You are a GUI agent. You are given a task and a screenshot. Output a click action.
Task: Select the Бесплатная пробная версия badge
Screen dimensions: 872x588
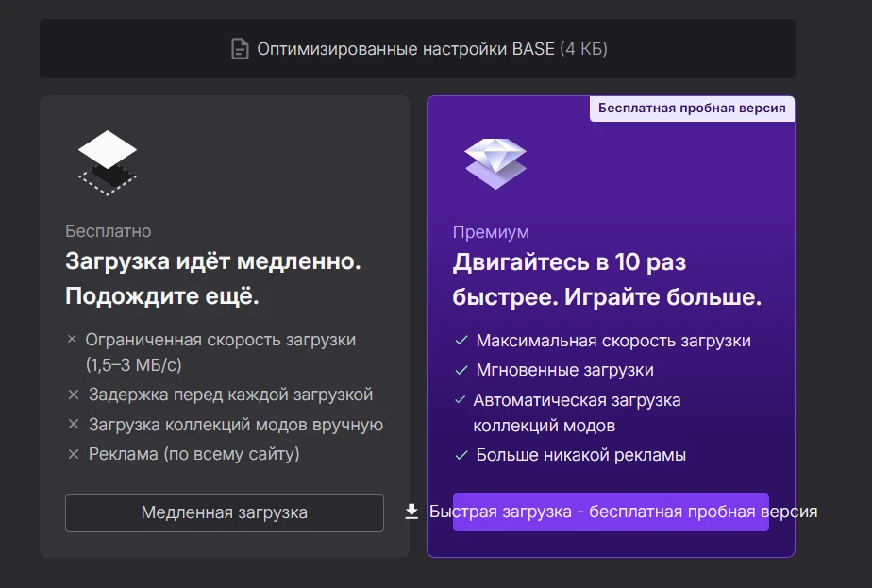[692, 109]
